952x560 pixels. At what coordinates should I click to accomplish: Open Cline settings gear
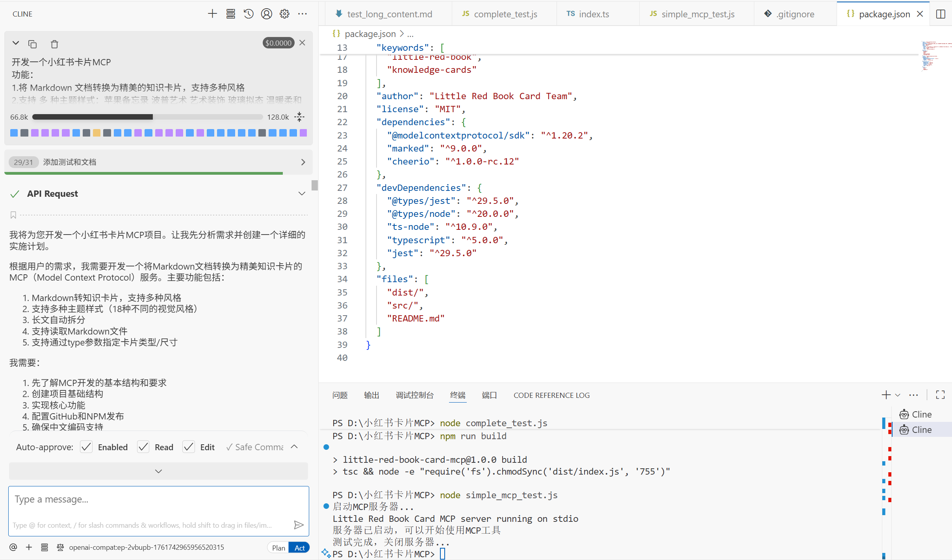[x=284, y=14]
